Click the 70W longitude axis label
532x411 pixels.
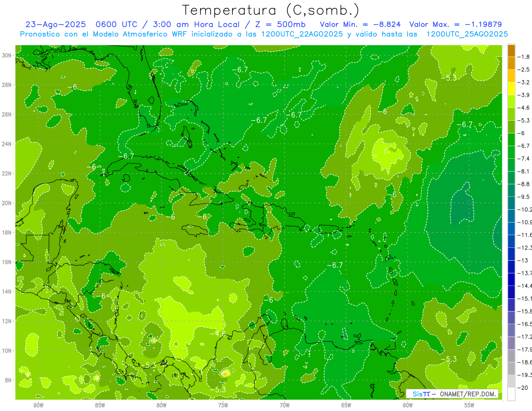(285, 406)
